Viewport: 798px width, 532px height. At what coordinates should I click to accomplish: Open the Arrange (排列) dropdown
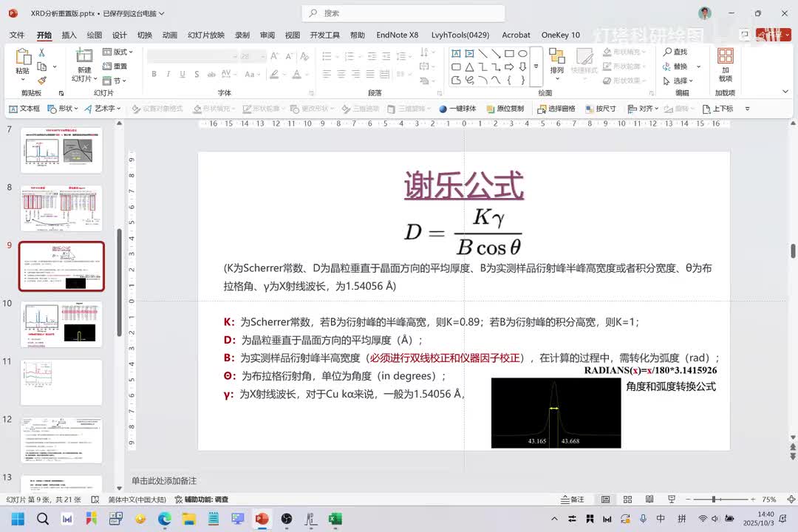pyautogui.click(x=557, y=64)
